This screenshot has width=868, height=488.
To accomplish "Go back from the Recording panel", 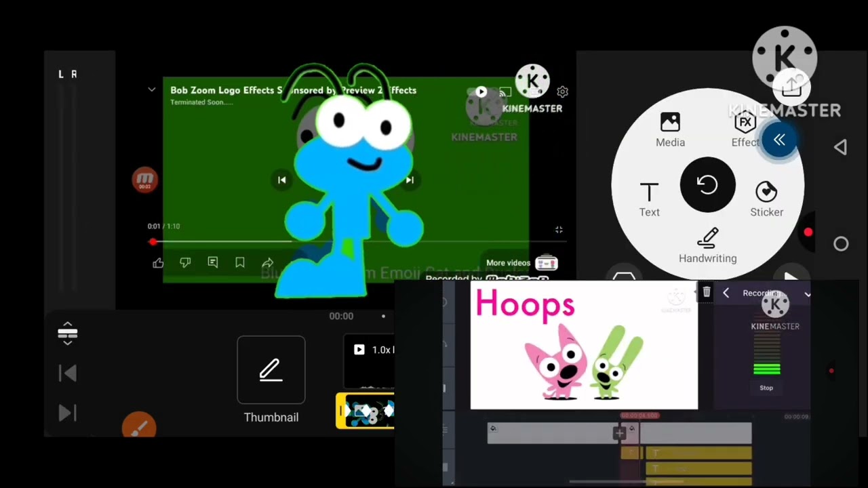I will pyautogui.click(x=726, y=293).
